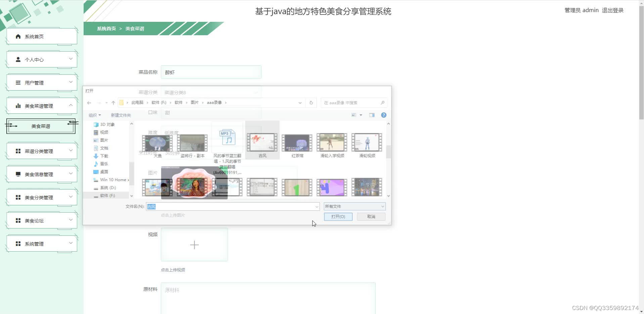Click the 退出登录 link
The width and height of the screenshot is (644, 314).
coord(612,10)
